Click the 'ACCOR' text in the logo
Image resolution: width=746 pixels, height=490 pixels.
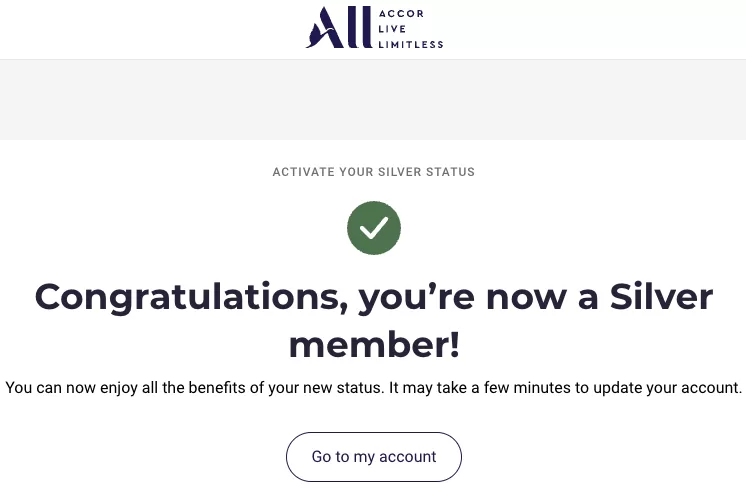click(x=401, y=14)
